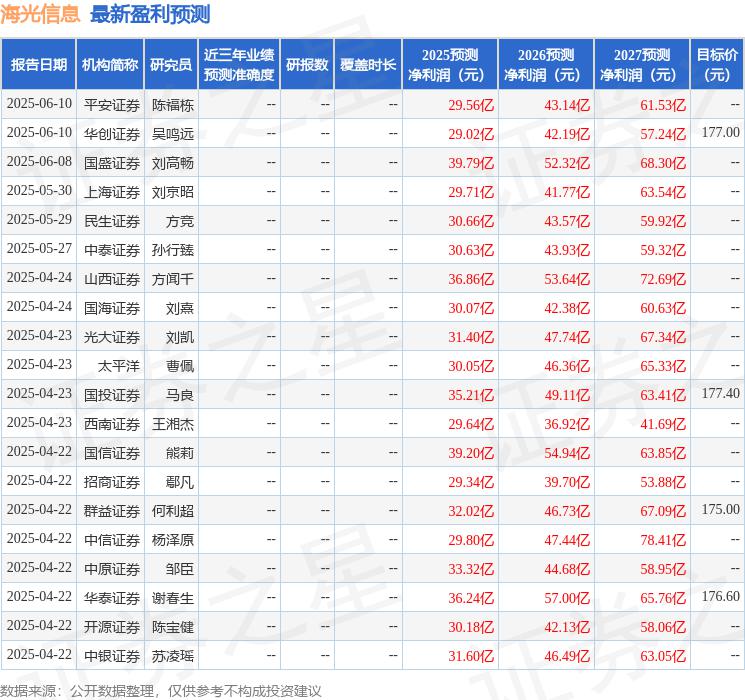This screenshot has height=700, width=745.
Task: Select the 西南证券 institution cell
Action: (x=112, y=424)
